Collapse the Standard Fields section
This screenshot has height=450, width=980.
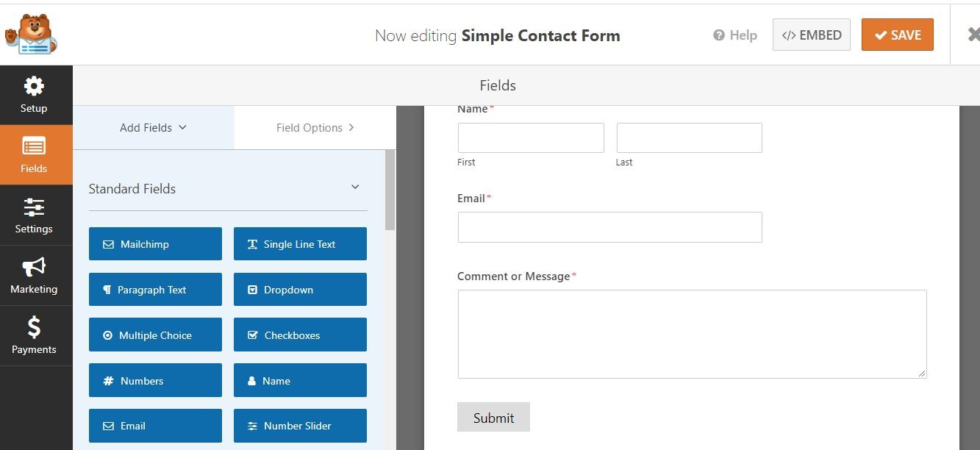(355, 187)
